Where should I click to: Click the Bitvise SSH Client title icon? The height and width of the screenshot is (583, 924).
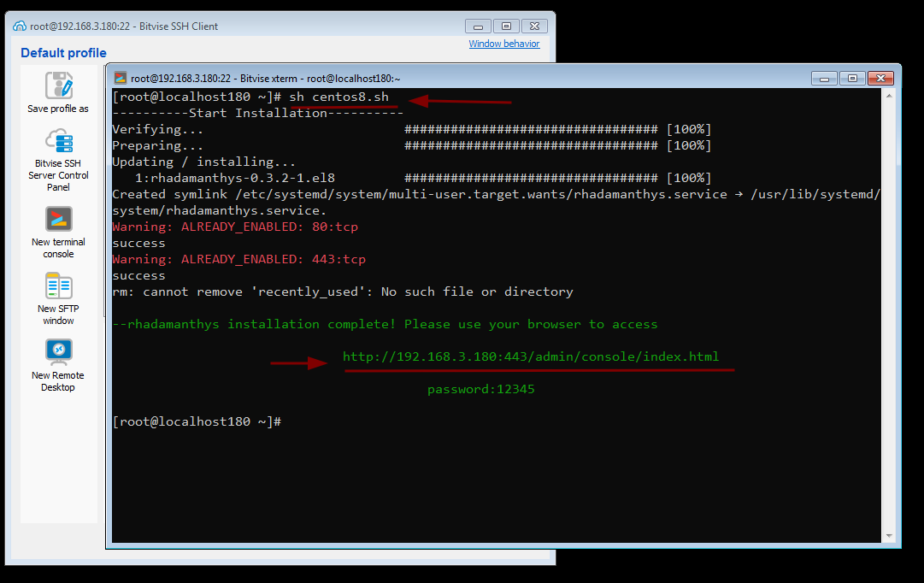point(20,26)
